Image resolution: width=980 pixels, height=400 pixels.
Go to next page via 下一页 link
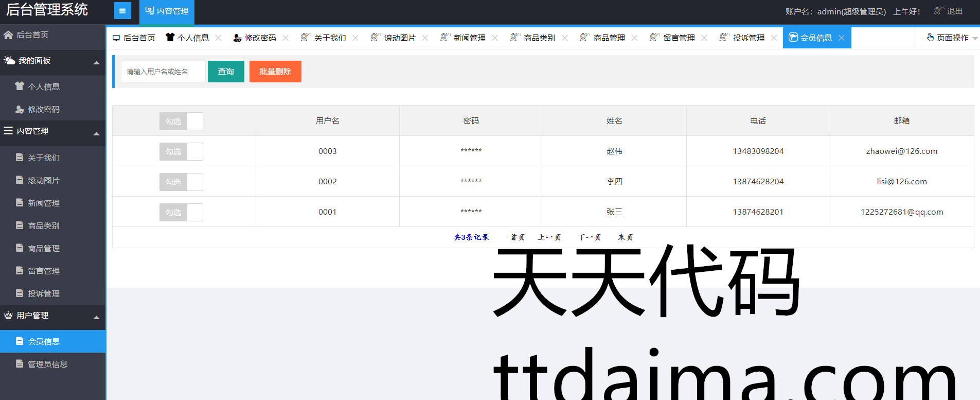coord(589,237)
